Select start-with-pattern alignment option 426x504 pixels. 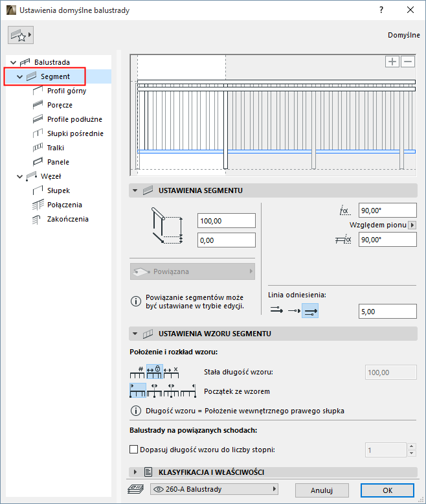138,391
